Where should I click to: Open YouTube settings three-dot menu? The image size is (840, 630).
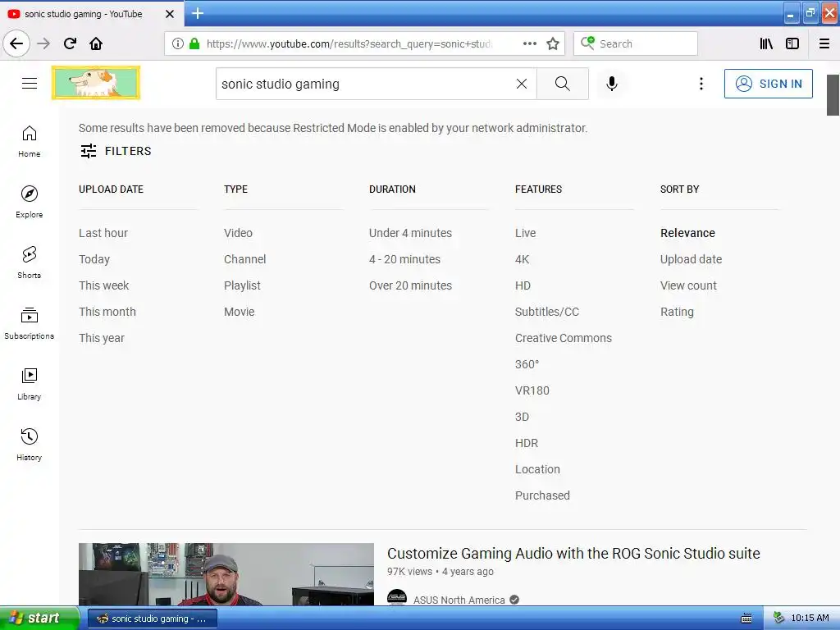tap(701, 84)
